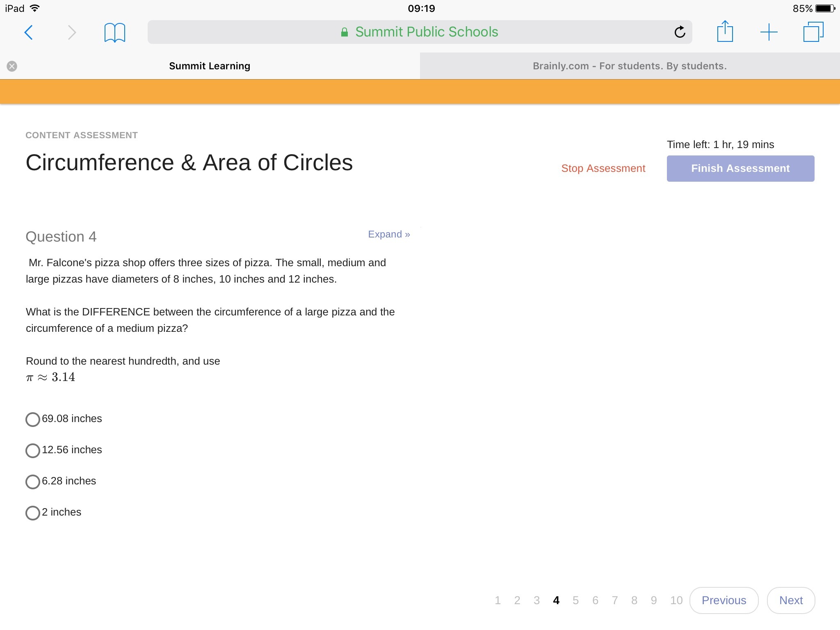The image size is (840, 630).
Task: Select the Summit Learning tab
Action: click(x=210, y=66)
